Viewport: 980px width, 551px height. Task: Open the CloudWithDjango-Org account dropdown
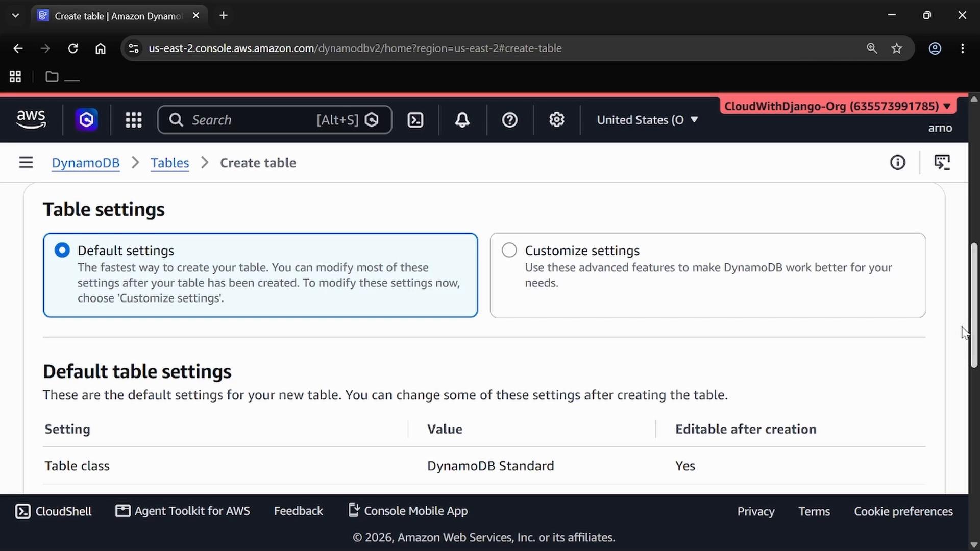click(x=838, y=106)
